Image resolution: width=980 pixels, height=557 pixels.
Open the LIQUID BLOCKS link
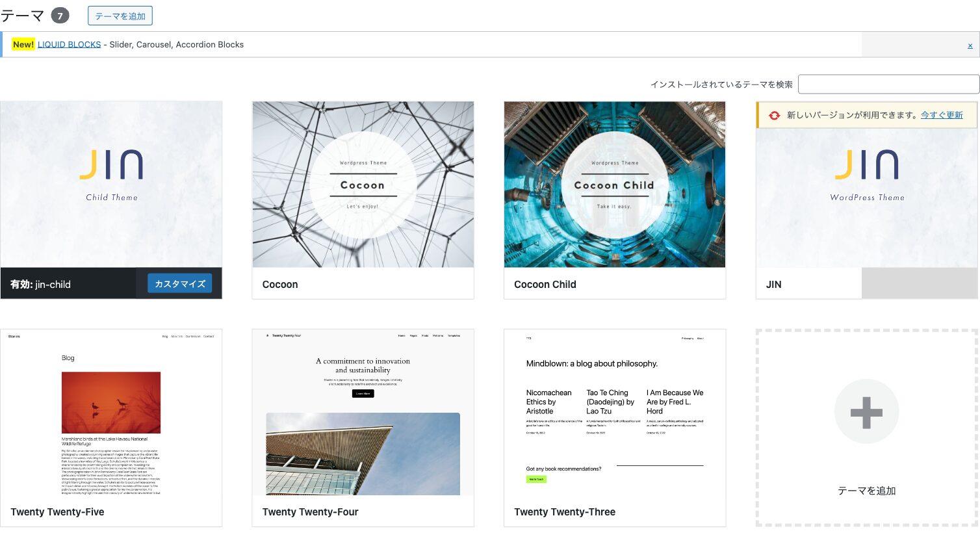(69, 44)
